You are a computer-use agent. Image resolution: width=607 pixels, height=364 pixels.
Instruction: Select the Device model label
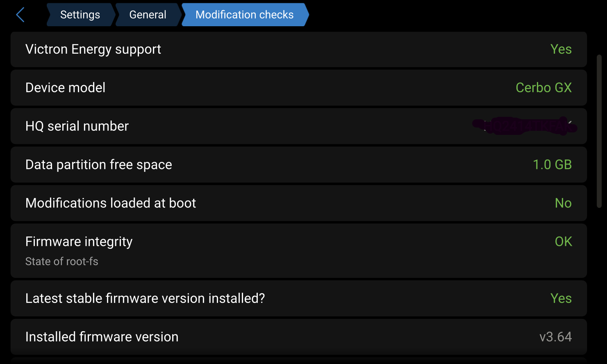click(x=65, y=88)
